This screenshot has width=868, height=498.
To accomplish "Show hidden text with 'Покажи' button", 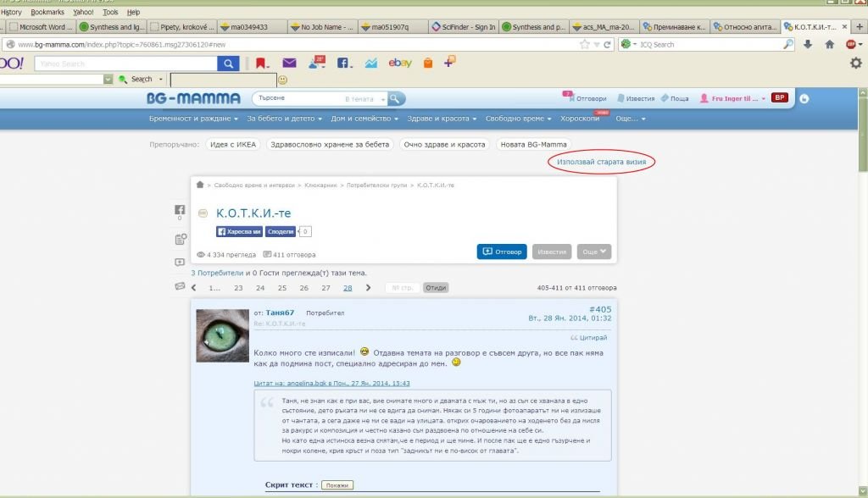I will click(x=337, y=485).
